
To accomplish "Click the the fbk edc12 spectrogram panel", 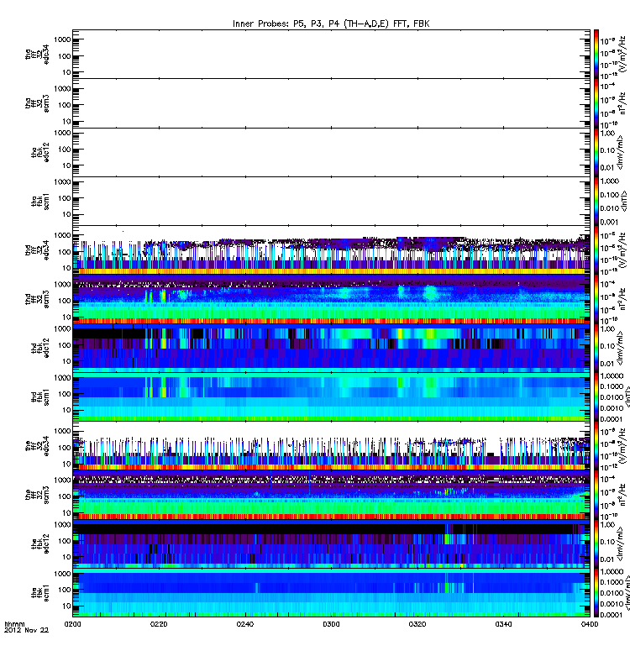I will (x=331, y=543).
